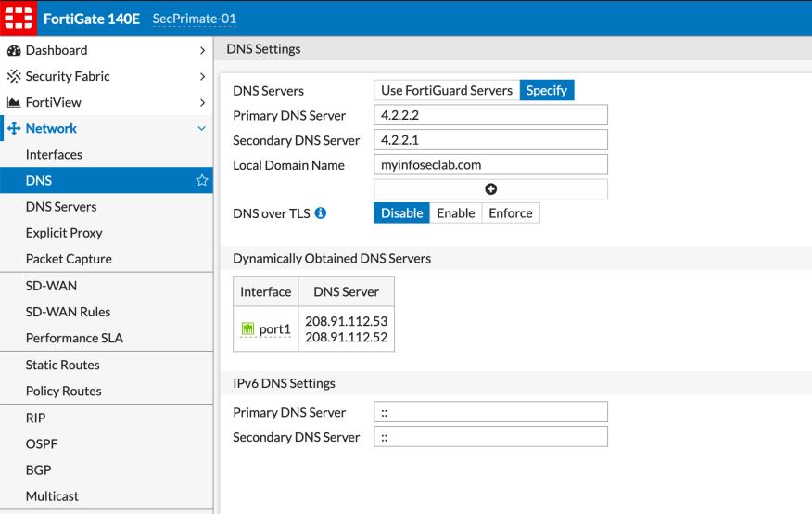Open the Packet Capture page
Viewport: 812px width, 514px height.
click(107, 259)
